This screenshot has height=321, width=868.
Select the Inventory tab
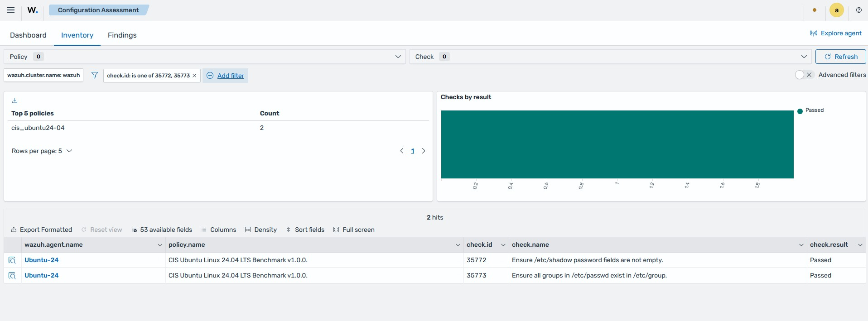coord(77,35)
